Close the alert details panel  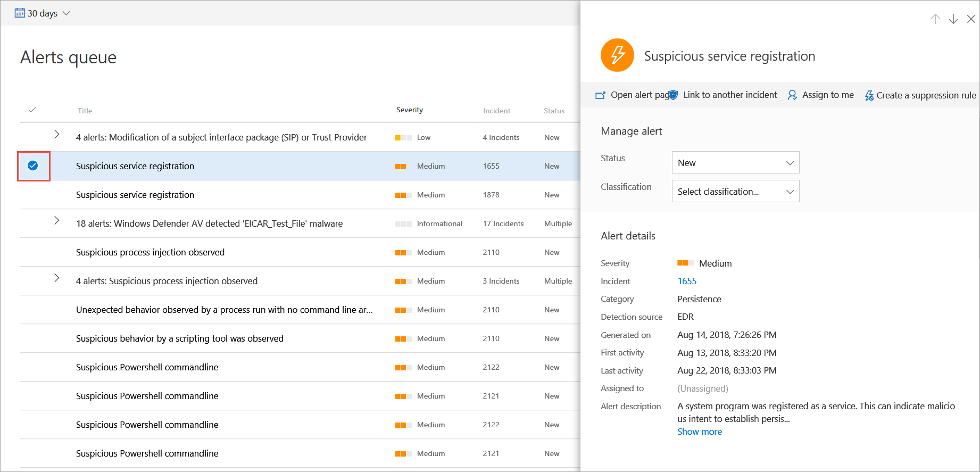click(x=971, y=19)
